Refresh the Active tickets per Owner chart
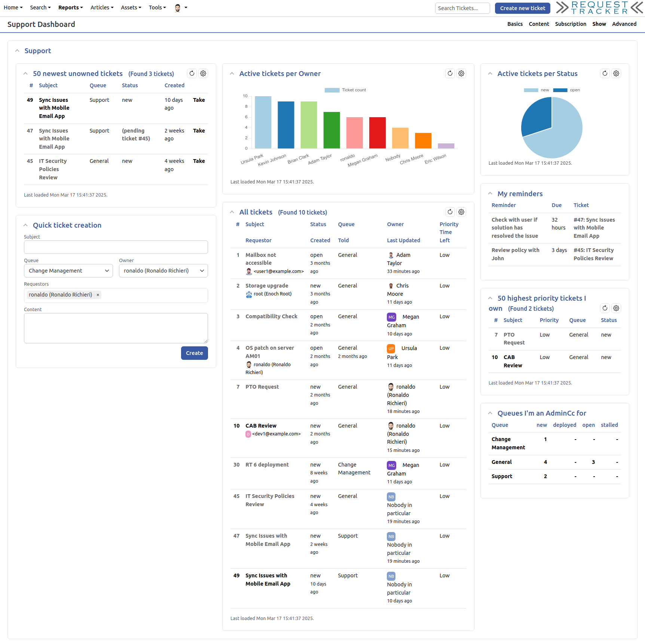The image size is (645, 644). pos(450,73)
